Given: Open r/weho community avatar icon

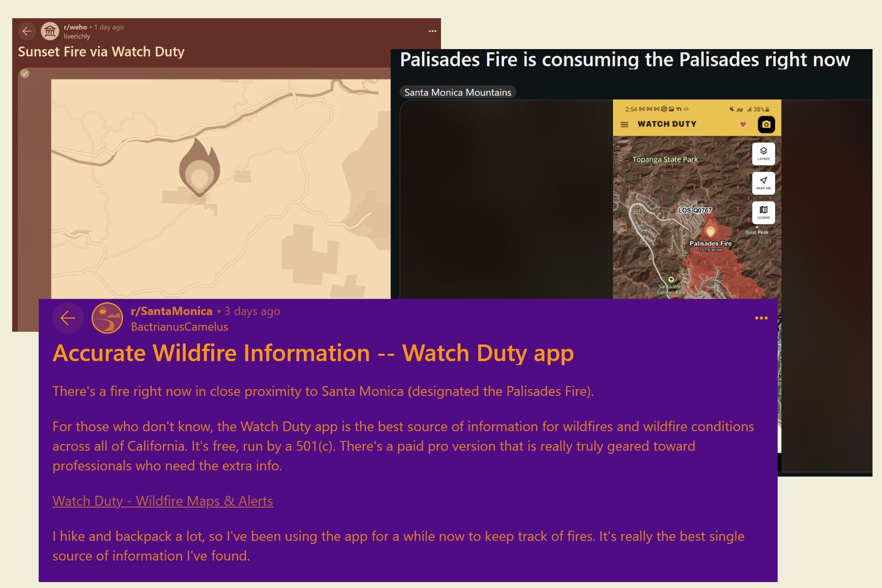Looking at the screenshot, I should (x=50, y=31).
